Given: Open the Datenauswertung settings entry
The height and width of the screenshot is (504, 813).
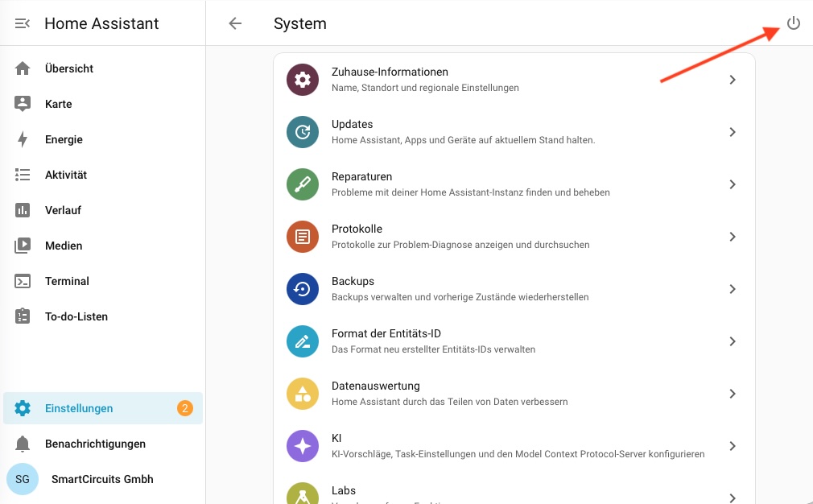Looking at the screenshot, I should (x=514, y=394).
